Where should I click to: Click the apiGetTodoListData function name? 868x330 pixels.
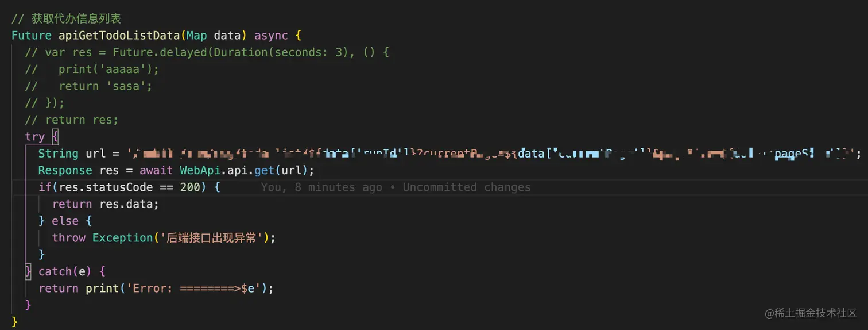point(119,36)
